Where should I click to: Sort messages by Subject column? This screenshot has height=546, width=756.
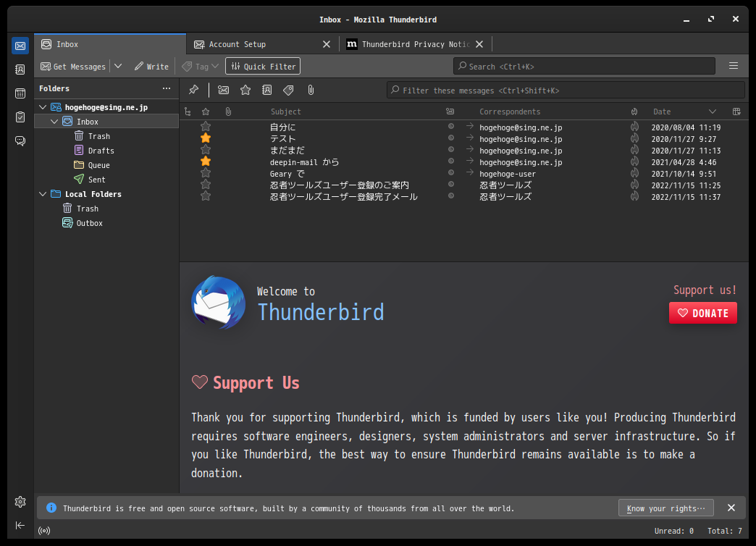286,112
